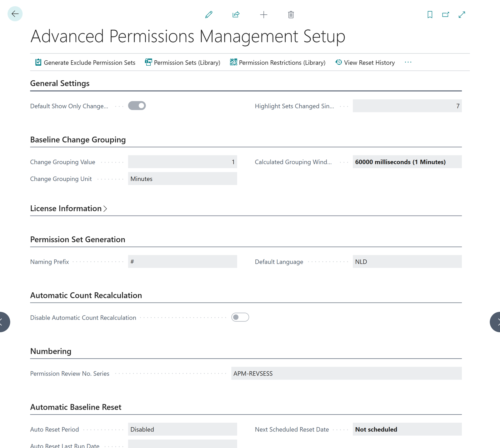The width and height of the screenshot is (500, 448).
Task: Click the expand page arrows icon
Action: pyautogui.click(x=462, y=15)
